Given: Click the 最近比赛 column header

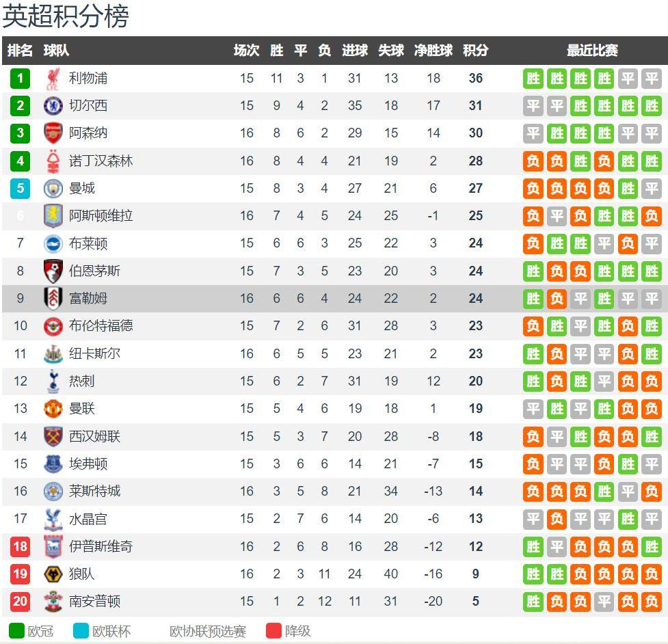Looking at the screenshot, I should point(592,51).
